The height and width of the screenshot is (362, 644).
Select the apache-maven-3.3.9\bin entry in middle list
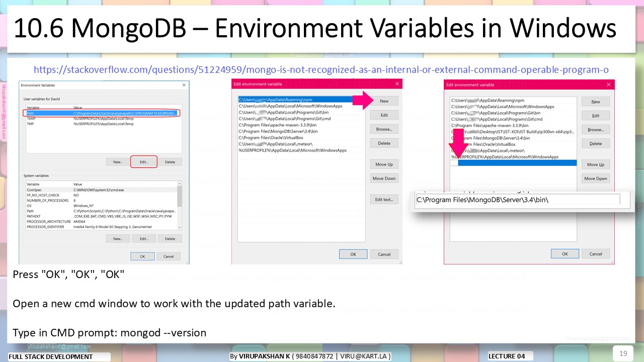277,125
